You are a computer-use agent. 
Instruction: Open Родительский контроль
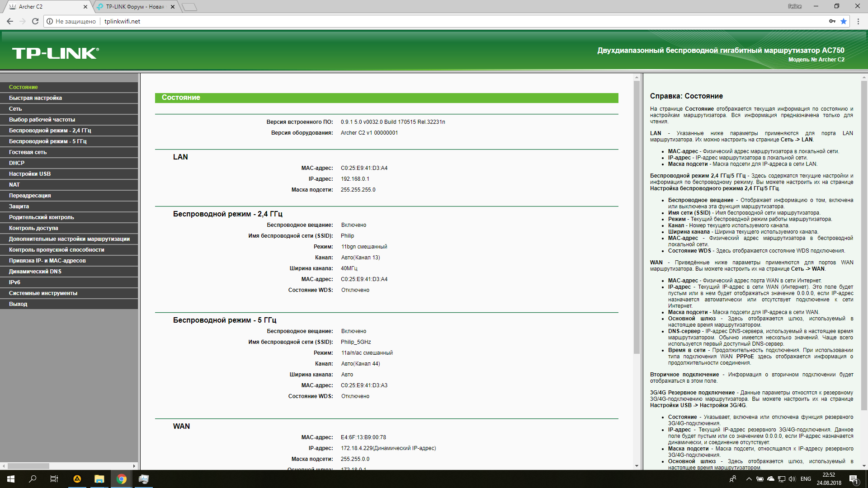tap(69, 217)
